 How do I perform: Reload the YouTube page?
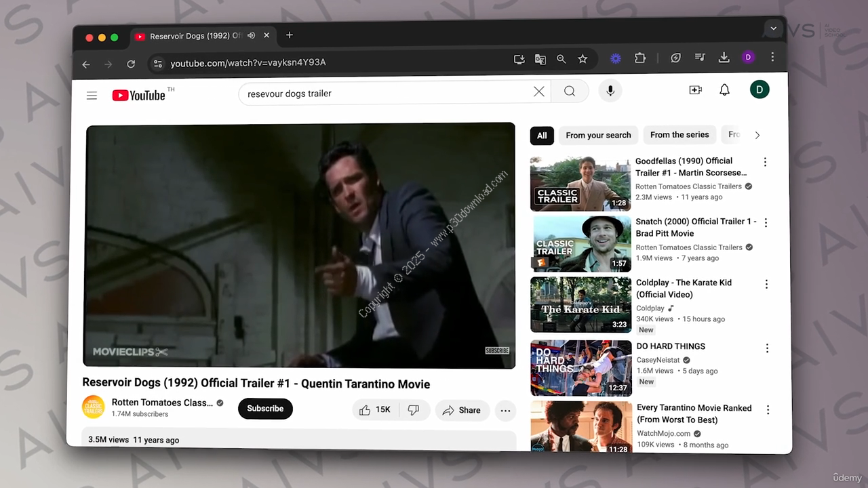pos(131,64)
